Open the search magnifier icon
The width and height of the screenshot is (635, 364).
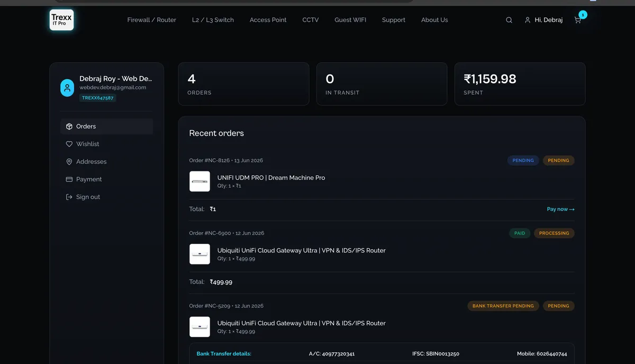click(509, 20)
